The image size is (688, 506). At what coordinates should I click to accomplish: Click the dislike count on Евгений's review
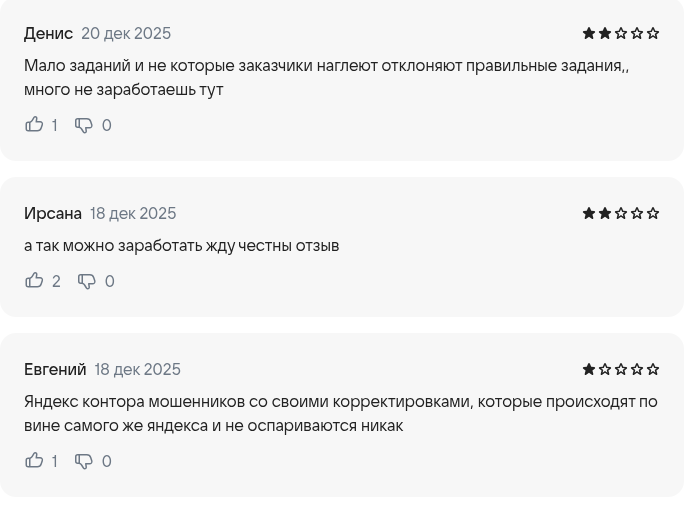pos(107,461)
